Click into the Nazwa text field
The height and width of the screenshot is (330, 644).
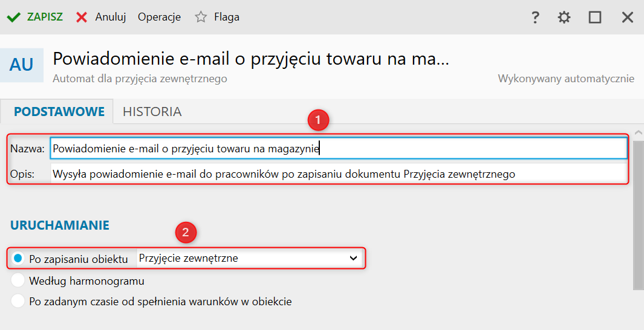(x=339, y=148)
